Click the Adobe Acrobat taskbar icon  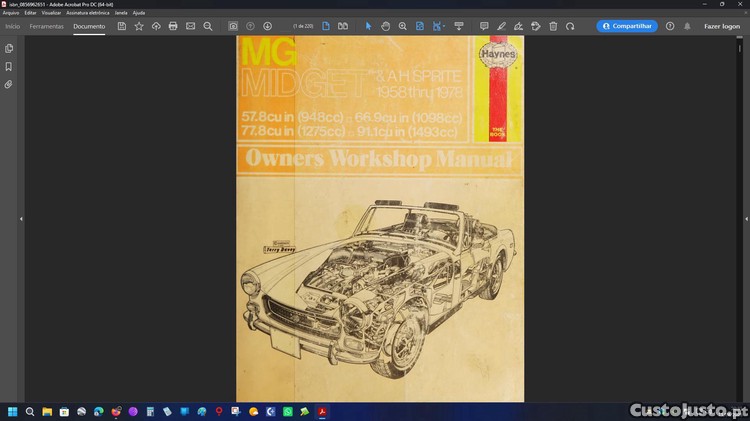[x=322, y=411]
